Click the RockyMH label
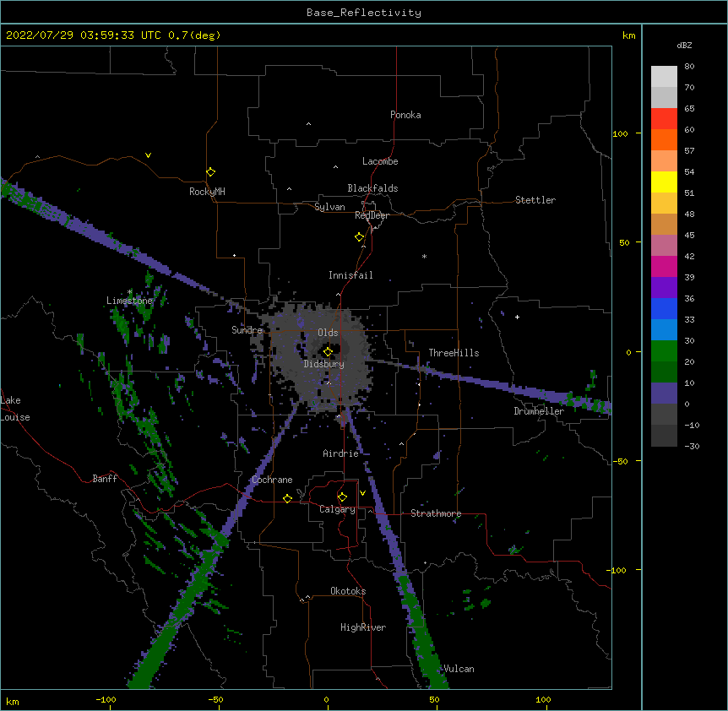This screenshot has height=711, width=728. pos(207,192)
